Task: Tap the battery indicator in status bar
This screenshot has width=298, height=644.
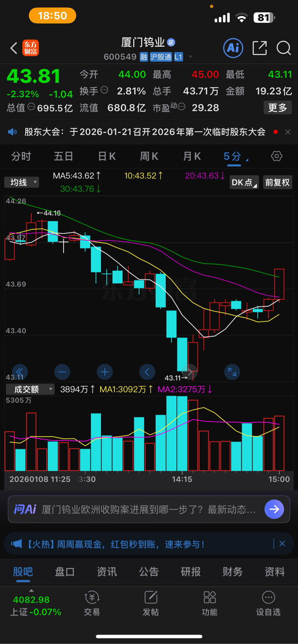Action: (264, 17)
